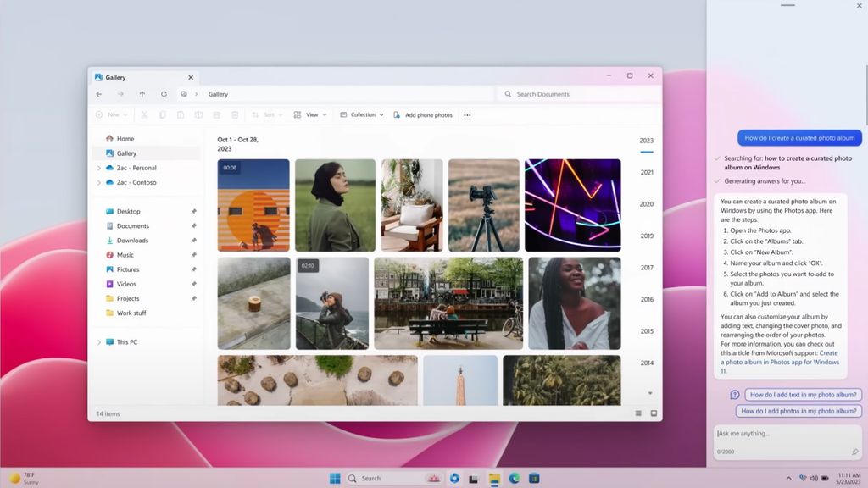This screenshot has width=868, height=488.
Task: Open the View menu
Action: (313, 114)
